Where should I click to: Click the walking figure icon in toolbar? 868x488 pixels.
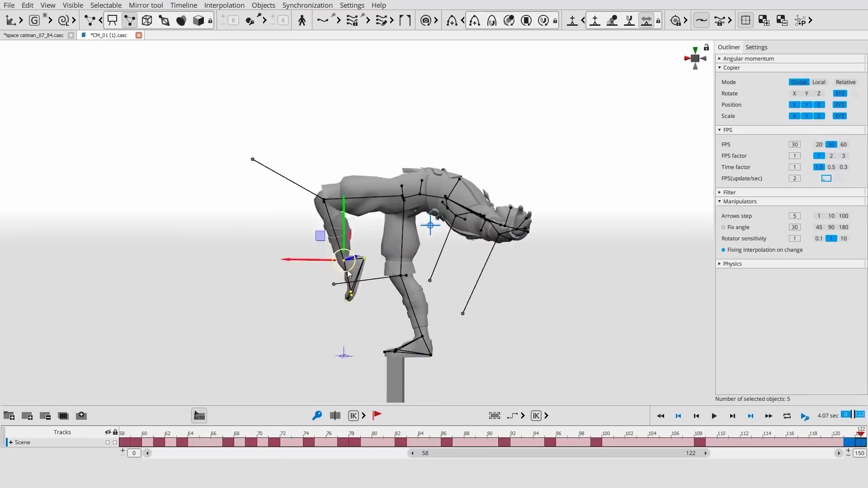click(302, 20)
